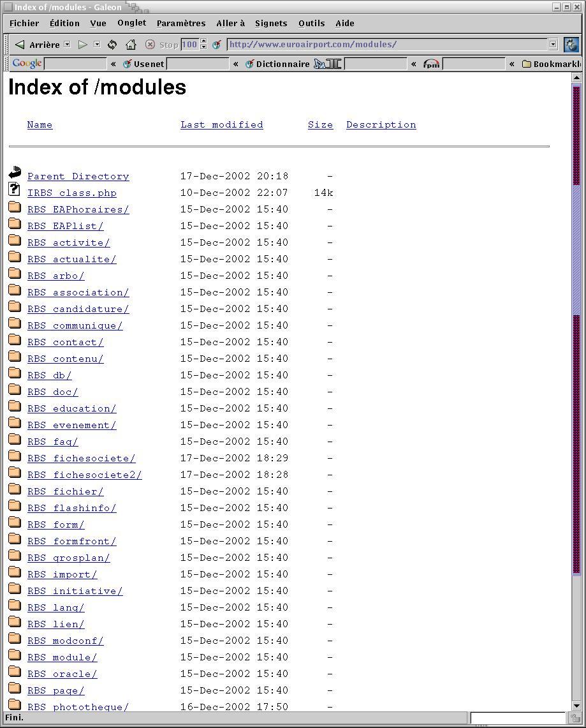586x728 pixels.
Task: Open the Paramètres menu
Action: click(x=181, y=23)
